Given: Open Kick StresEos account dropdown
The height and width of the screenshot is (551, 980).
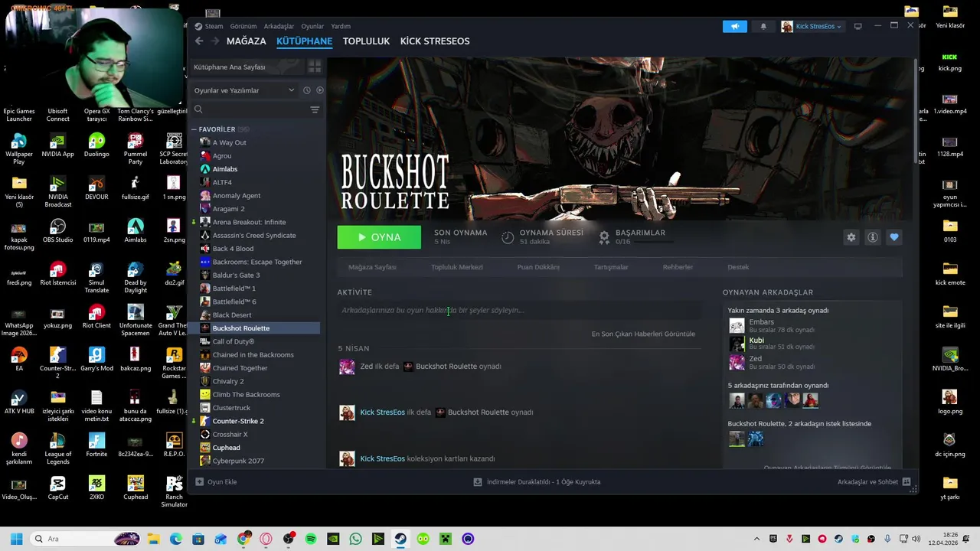Looking at the screenshot, I should (x=812, y=26).
